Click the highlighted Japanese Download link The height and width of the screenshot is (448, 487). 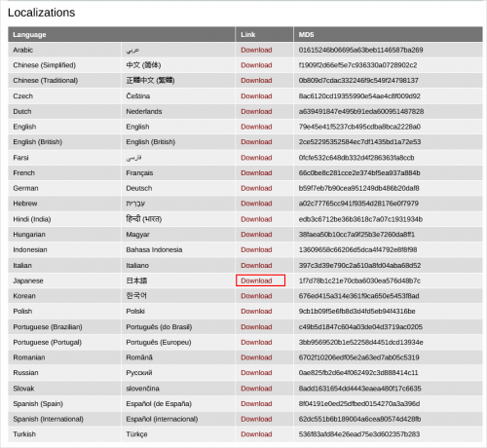tap(256, 280)
